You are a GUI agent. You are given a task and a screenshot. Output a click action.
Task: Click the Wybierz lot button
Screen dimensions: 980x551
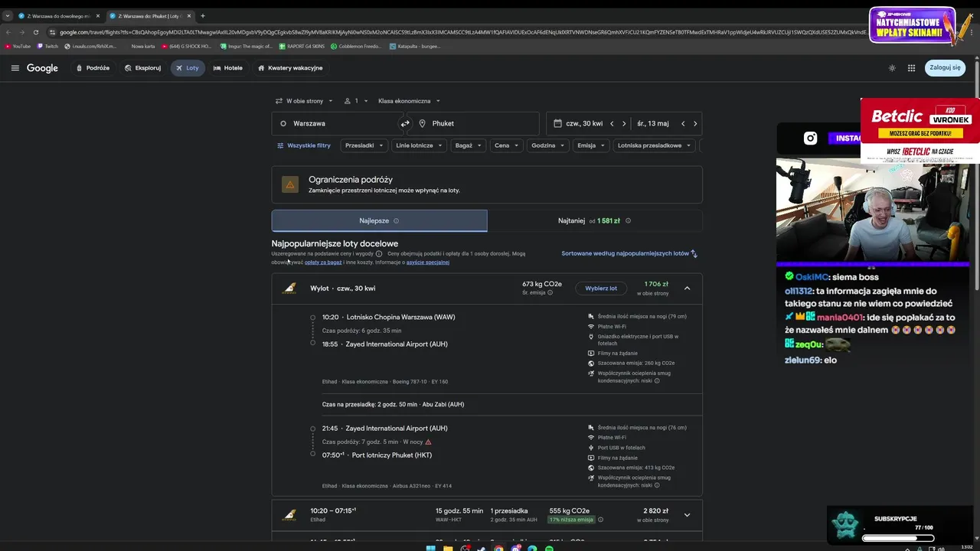click(x=601, y=289)
